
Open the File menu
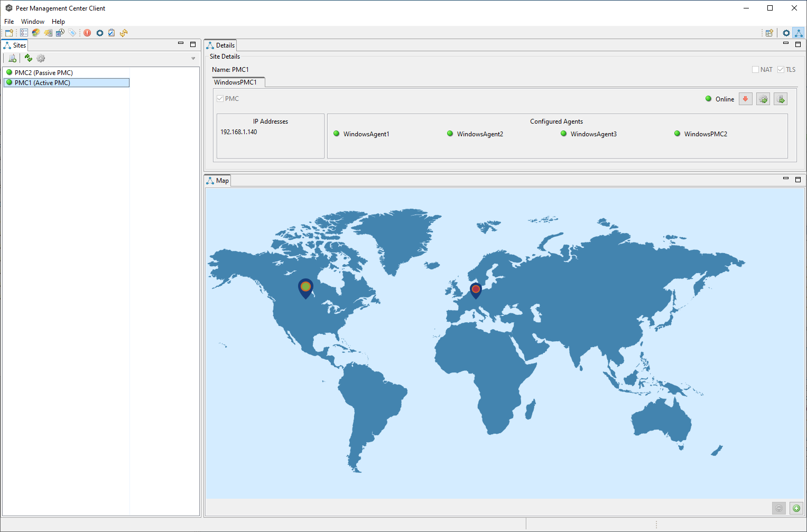click(x=9, y=22)
